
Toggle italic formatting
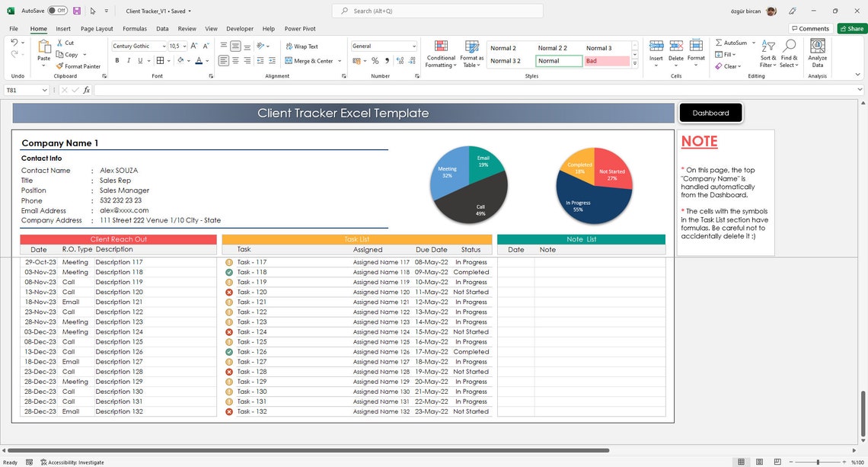127,60
